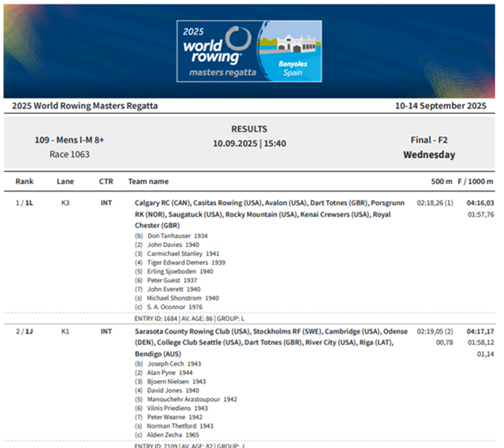Click second split time '01:57,76'
Image resolution: width=504 pixels, height=448 pixels.
(x=481, y=215)
